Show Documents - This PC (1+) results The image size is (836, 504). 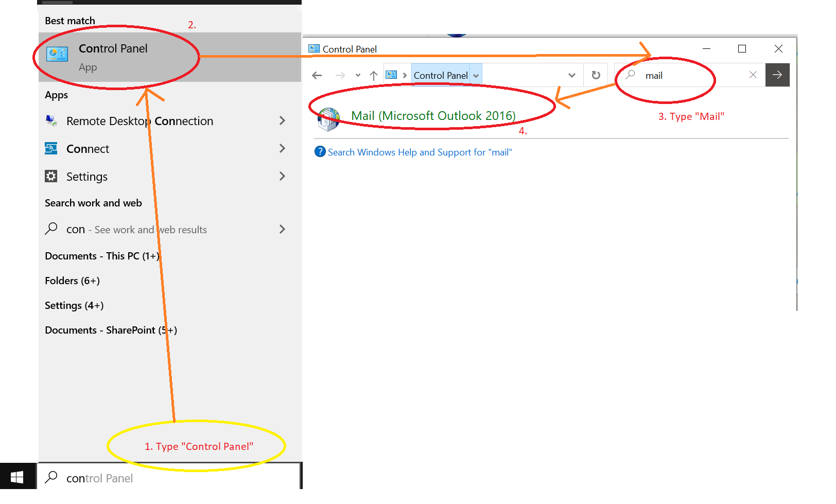(x=102, y=256)
